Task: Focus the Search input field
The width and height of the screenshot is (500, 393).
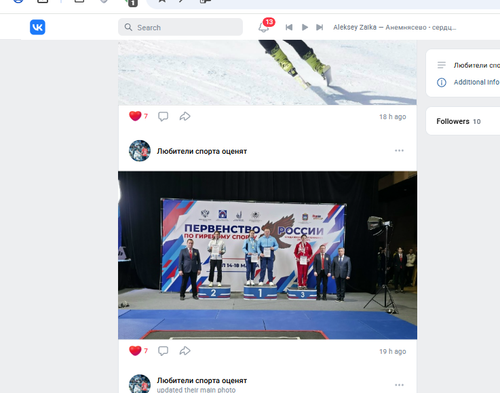Action: (180, 27)
